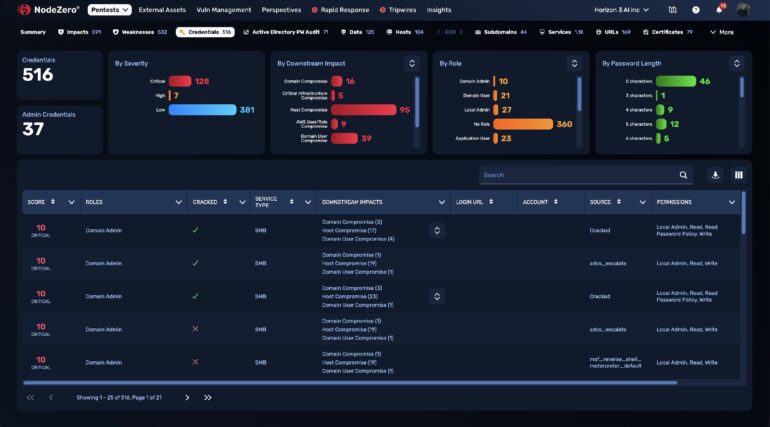Viewport: 770px width, 427px height.
Task: Click the horizontal table scrollbar
Action: coord(350,382)
